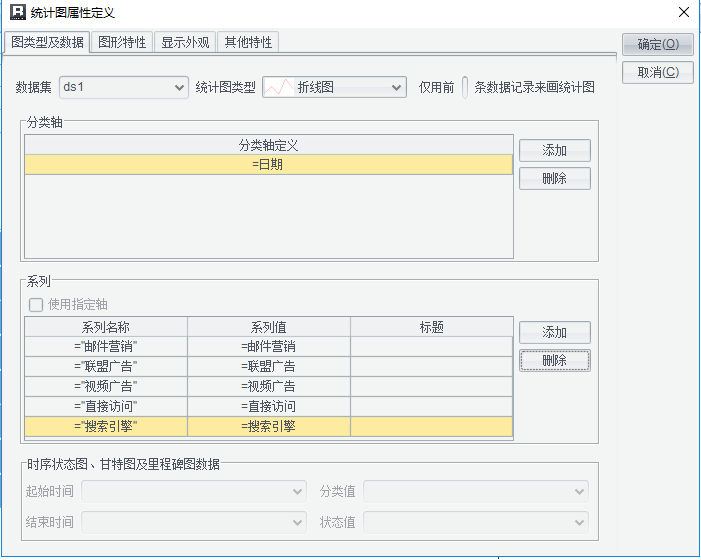The height and width of the screenshot is (560, 701).
Task: Click 删除 button beside 分类轴 table
Action: pos(554,178)
